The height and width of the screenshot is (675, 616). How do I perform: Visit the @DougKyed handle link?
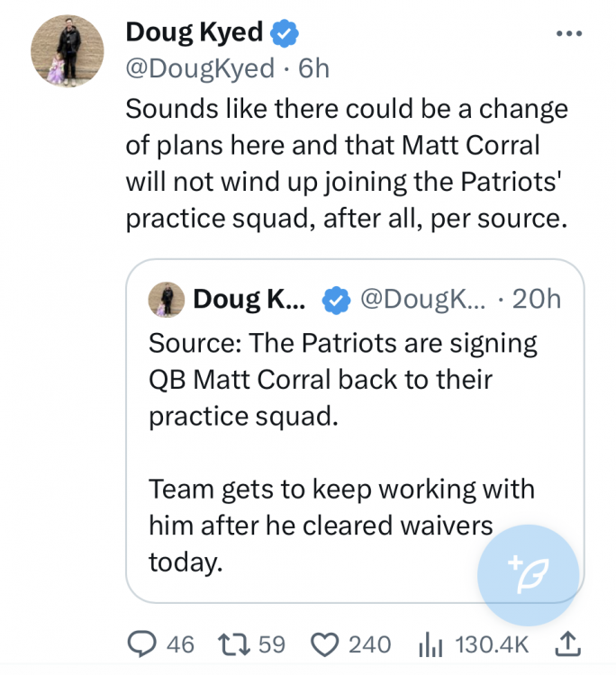tap(200, 68)
